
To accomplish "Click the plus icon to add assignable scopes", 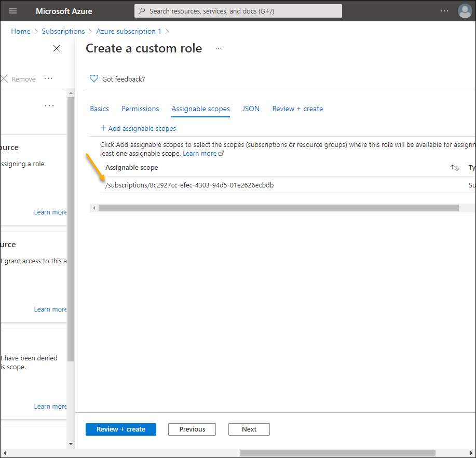I will coord(103,128).
